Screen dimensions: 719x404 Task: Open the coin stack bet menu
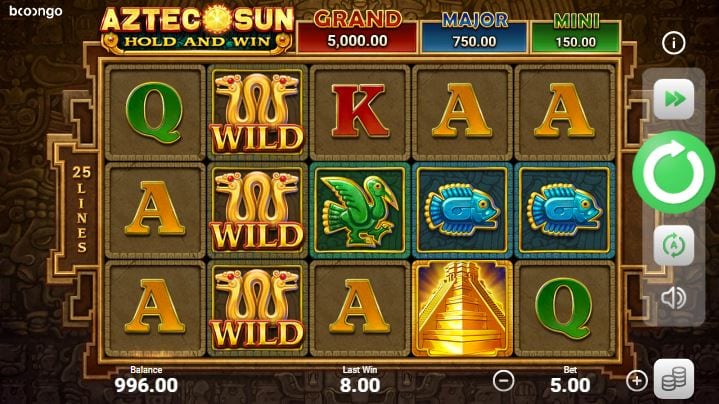click(674, 379)
